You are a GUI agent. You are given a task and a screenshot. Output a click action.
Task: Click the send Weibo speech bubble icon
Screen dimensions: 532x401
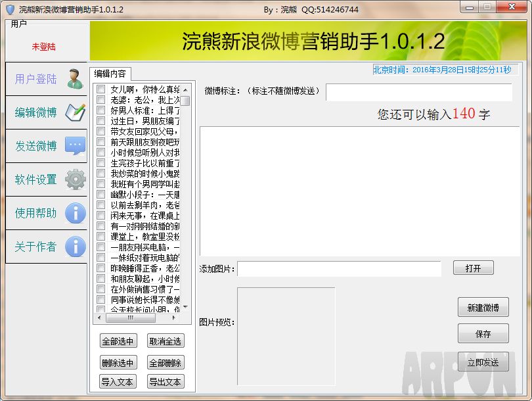pos(75,146)
